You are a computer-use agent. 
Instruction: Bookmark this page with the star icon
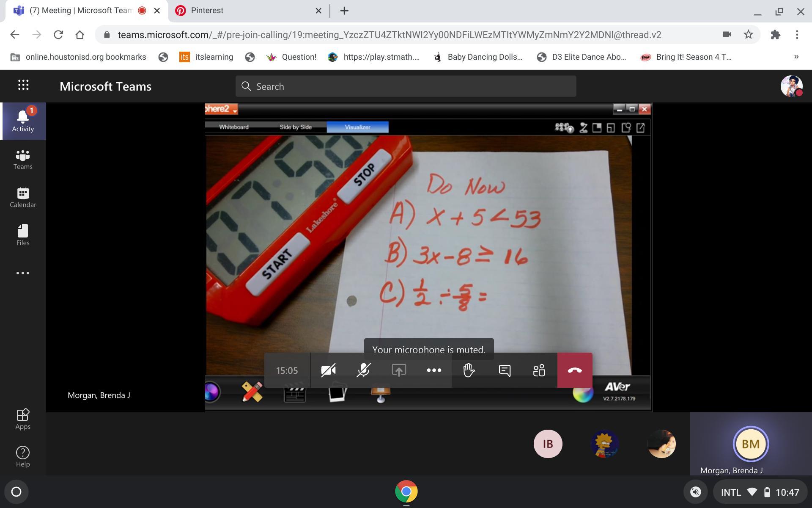click(748, 35)
